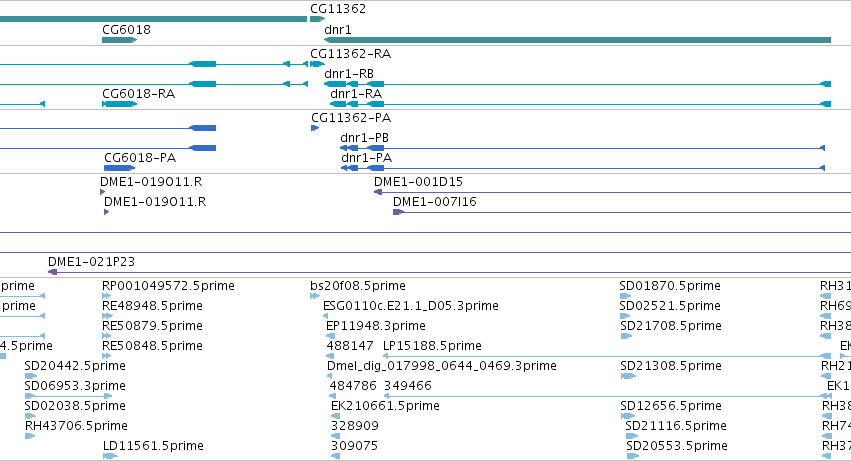Select the 309075 feature label
The height and width of the screenshot is (461, 851).
354,446
